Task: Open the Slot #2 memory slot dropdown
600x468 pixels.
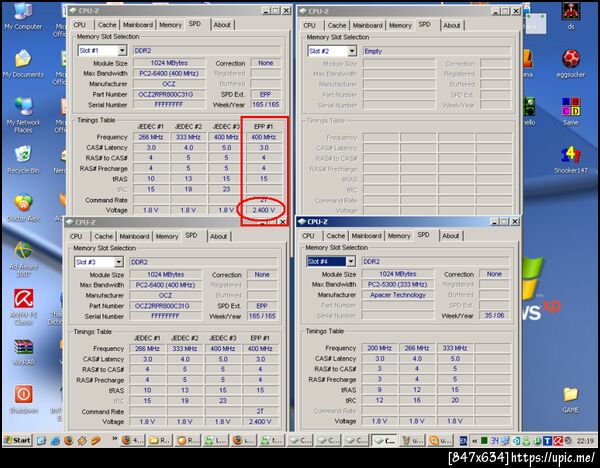Action: (x=352, y=51)
